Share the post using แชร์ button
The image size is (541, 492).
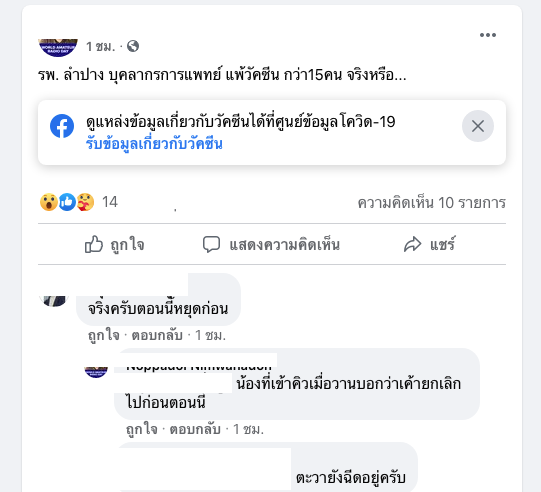pyautogui.click(x=430, y=244)
